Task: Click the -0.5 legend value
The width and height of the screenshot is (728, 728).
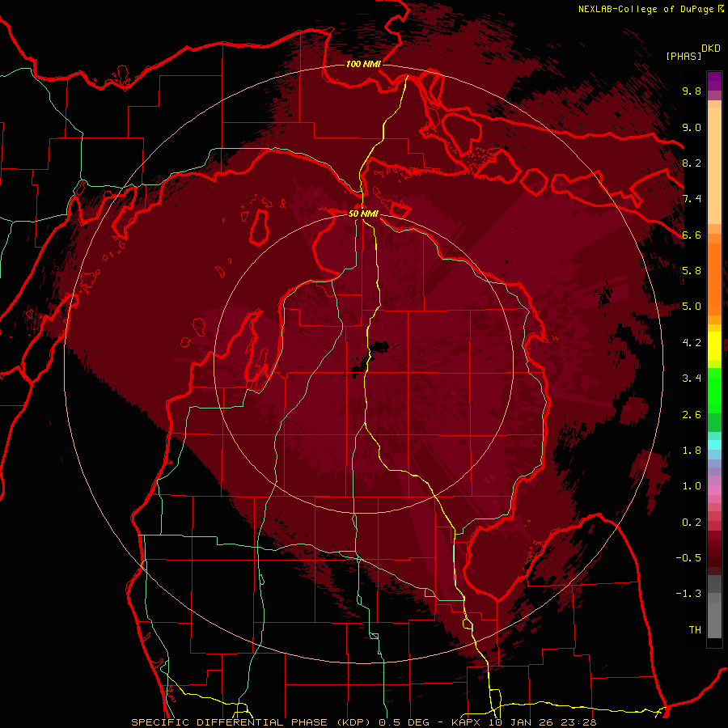Action: 688,558
